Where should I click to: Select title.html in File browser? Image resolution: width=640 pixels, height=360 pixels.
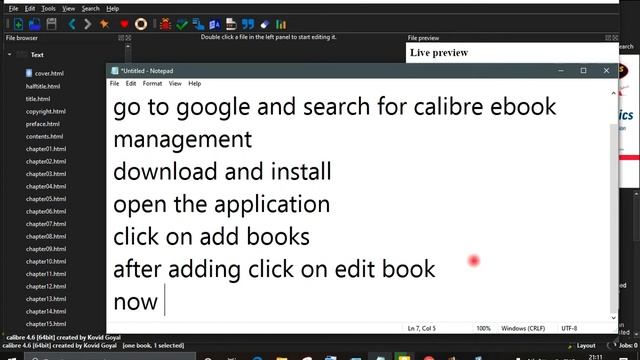pos(38,99)
